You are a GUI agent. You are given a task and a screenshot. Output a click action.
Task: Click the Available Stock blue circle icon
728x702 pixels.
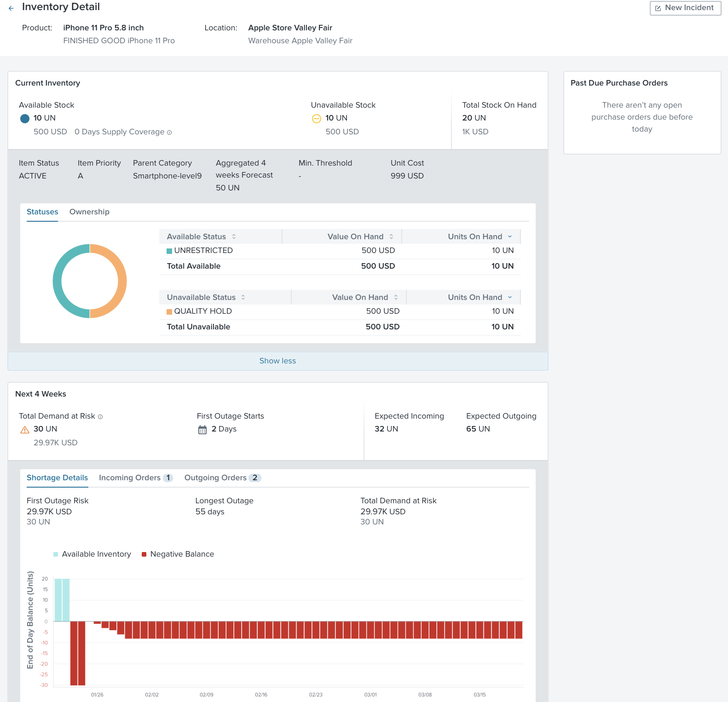[25, 119]
